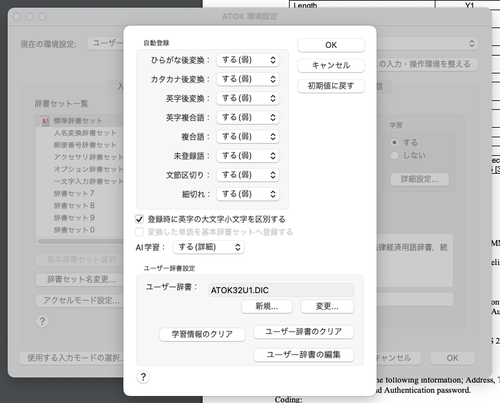Click 学習情報のクリア button
The image size is (500, 403).
(x=202, y=334)
